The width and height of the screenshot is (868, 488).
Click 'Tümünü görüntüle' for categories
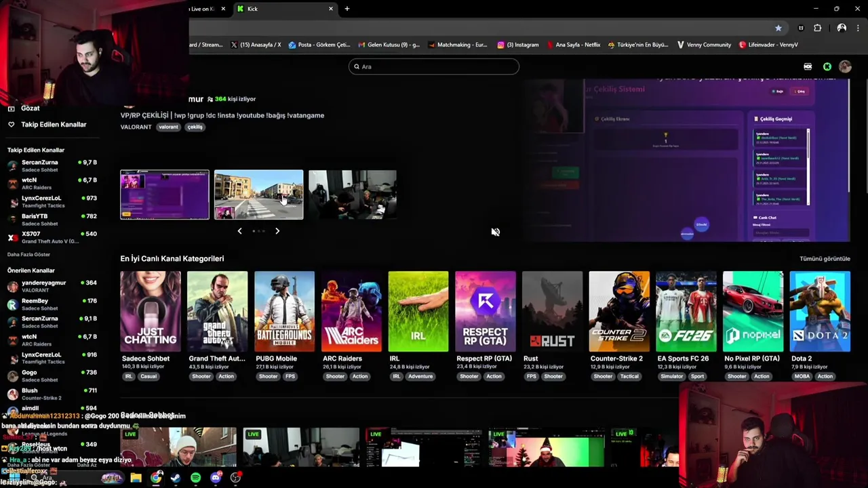pyautogui.click(x=825, y=258)
